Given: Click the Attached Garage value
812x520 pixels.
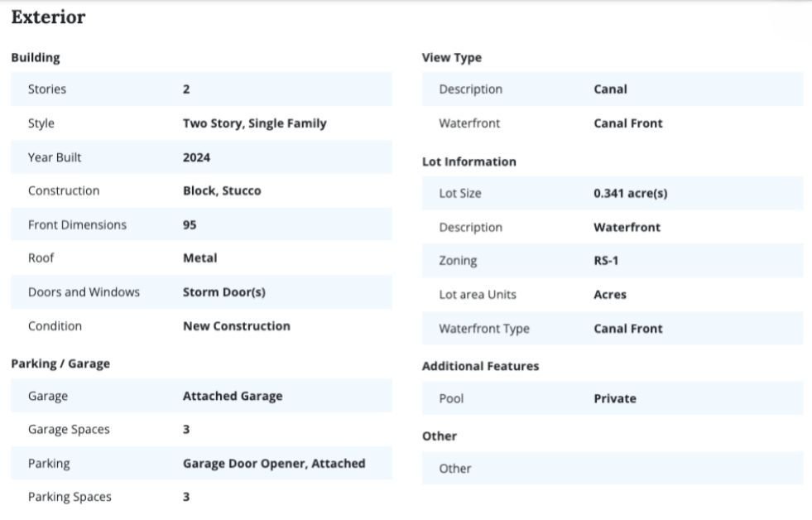Looking at the screenshot, I should [x=232, y=396].
